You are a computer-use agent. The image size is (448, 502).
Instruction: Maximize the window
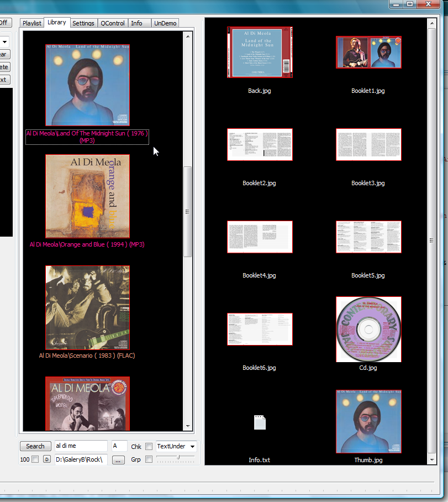(x=410, y=4)
